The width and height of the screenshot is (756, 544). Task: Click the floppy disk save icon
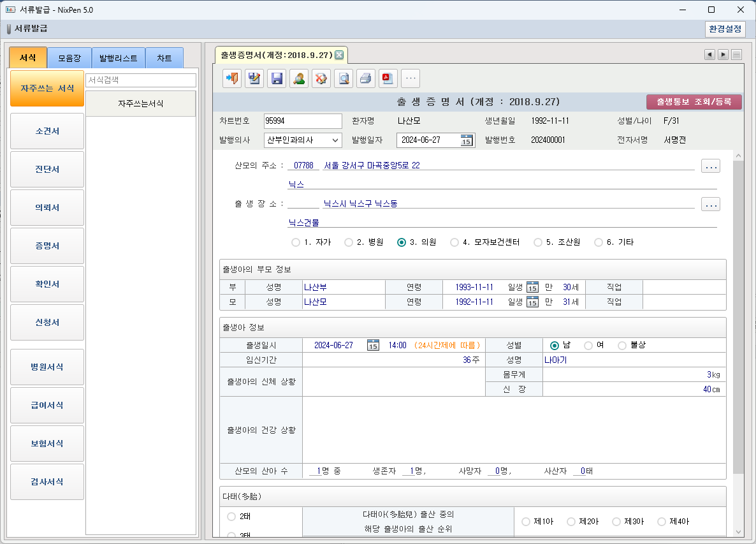coord(277,78)
